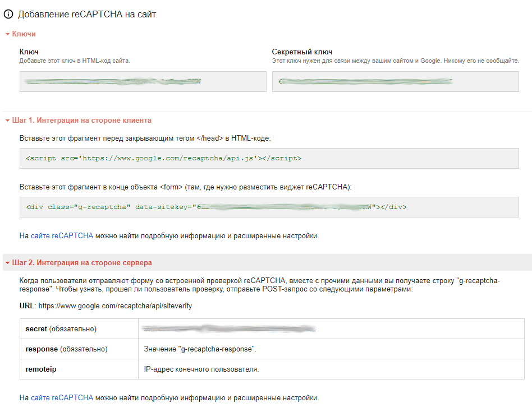Click the Значение g-recaptcha-response description cell
Image resolution: width=532 pixels, height=412 pixels.
tap(200, 349)
